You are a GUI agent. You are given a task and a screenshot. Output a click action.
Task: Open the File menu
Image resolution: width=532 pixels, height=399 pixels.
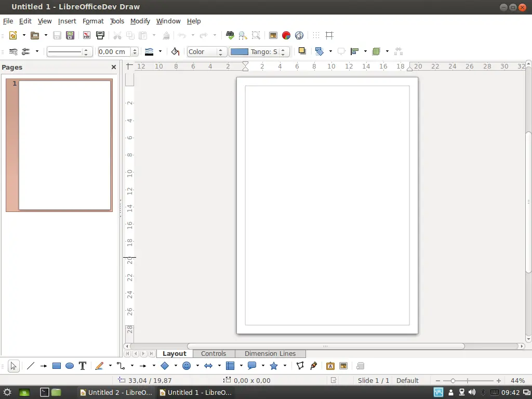(8, 21)
